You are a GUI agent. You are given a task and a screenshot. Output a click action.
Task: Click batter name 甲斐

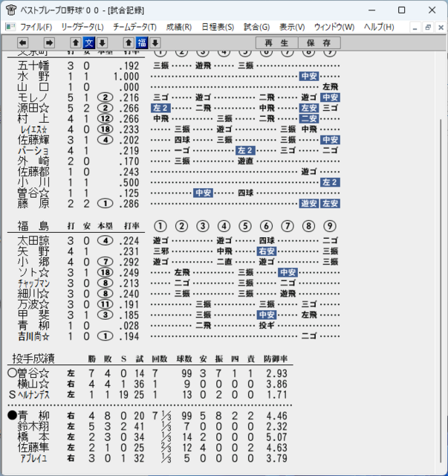pyautogui.click(x=33, y=315)
